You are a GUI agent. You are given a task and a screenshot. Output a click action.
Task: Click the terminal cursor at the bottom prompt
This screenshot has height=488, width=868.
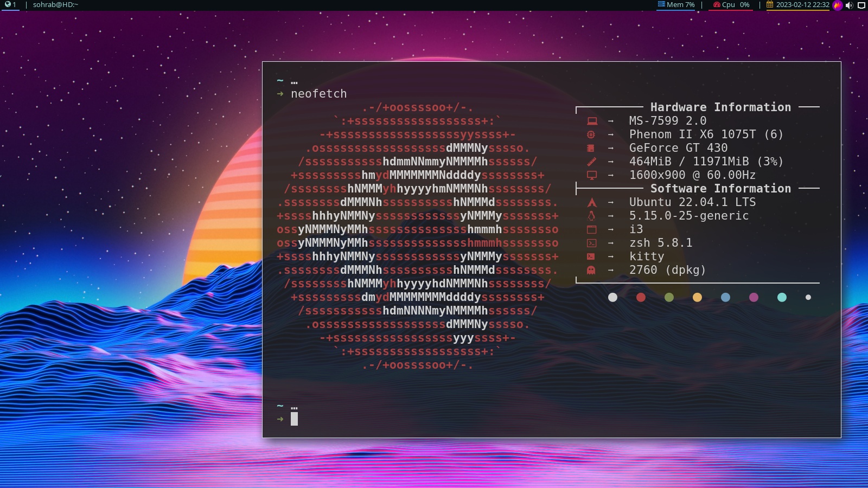294,419
